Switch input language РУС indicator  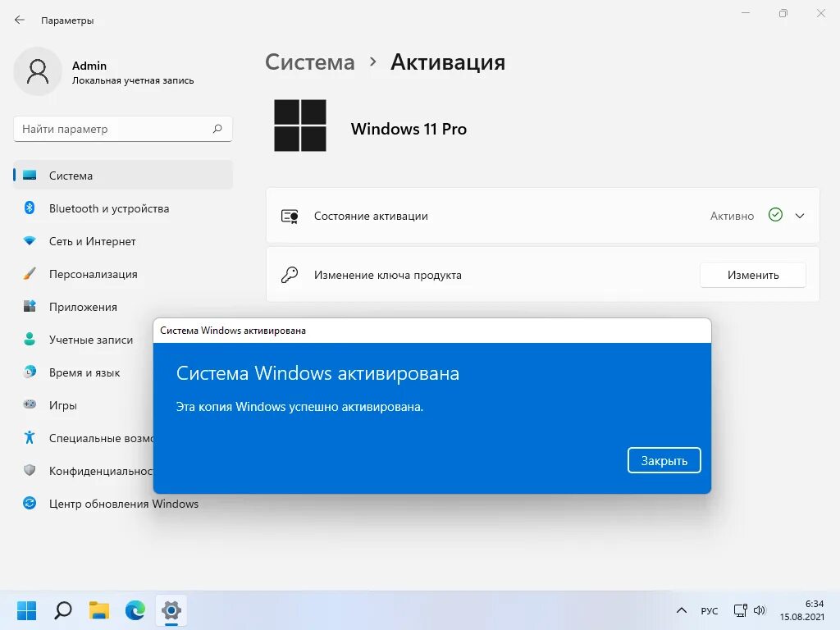tap(710, 610)
